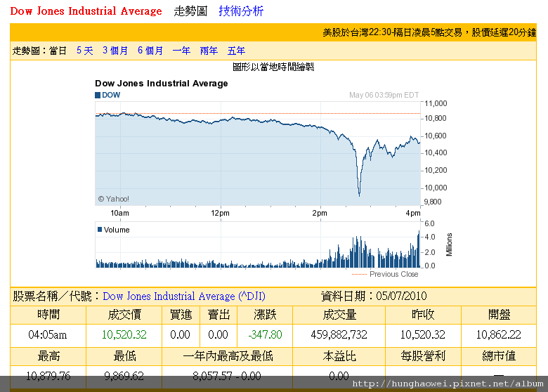Click the 2pm axis label
Screen dimensions: 548x392
click(x=320, y=213)
